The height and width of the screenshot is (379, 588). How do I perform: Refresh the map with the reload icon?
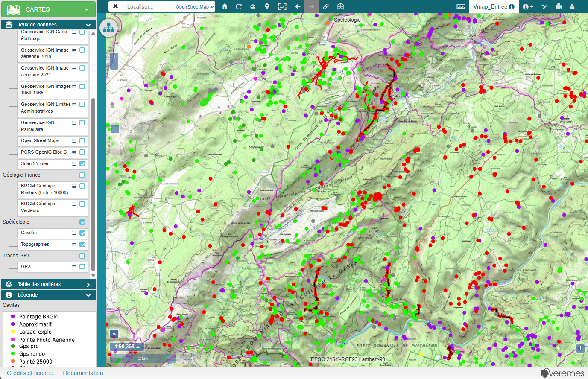click(239, 6)
